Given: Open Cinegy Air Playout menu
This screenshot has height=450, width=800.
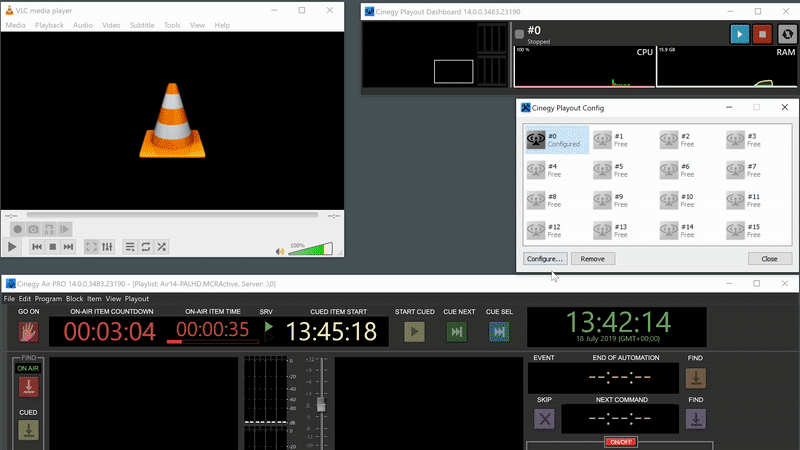Looking at the screenshot, I should click(x=137, y=298).
